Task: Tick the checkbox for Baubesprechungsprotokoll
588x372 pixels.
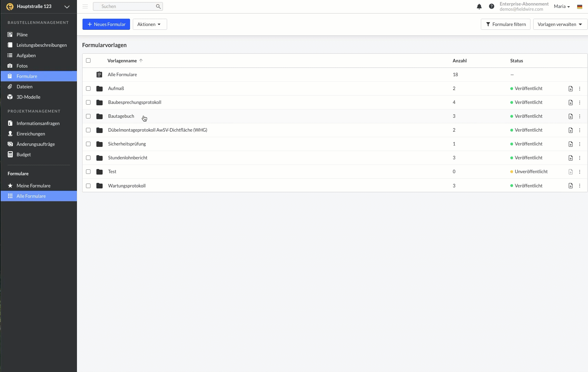Action: pyautogui.click(x=88, y=103)
